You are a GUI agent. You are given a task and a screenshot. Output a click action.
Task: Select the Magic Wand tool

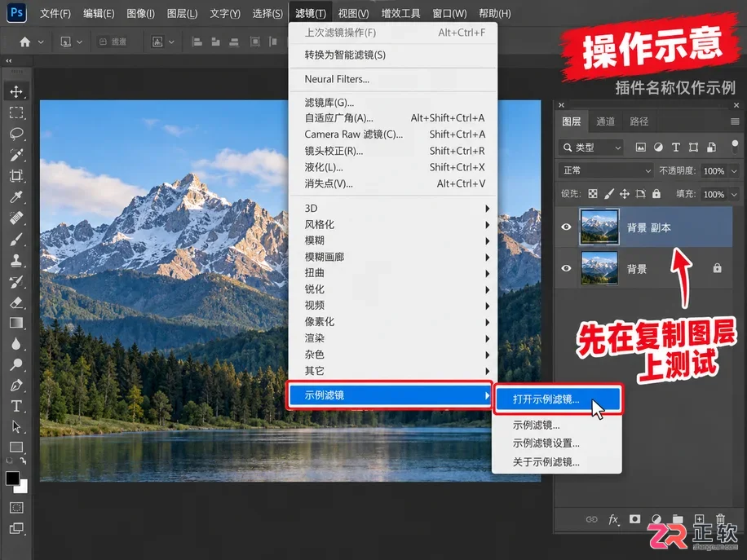tap(16, 154)
